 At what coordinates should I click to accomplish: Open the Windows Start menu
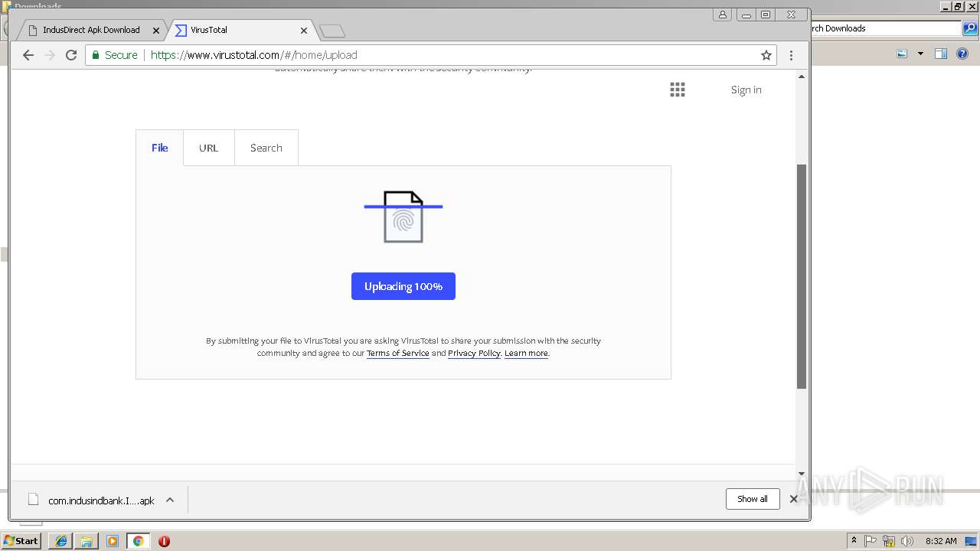21,540
